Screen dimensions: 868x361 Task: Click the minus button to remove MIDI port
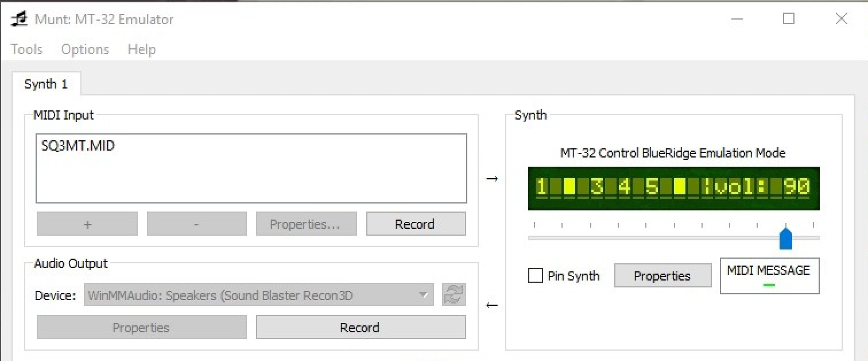pyautogui.click(x=196, y=224)
